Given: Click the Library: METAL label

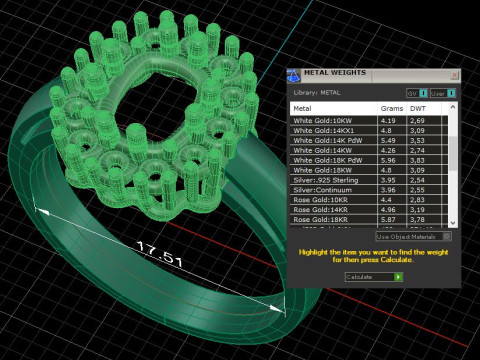Looking at the screenshot, I should pyautogui.click(x=317, y=93).
